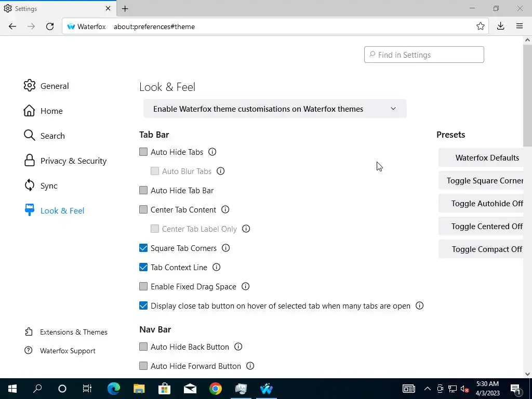Show info for Auto Hide Back Button
The width and height of the screenshot is (532, 399).
(x=238, y=347)
